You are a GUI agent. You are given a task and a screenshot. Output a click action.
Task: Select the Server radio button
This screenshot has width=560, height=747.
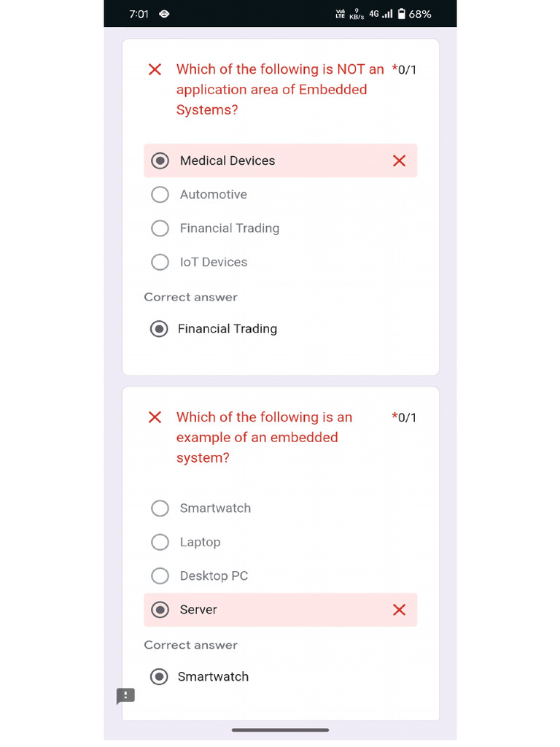point(160,610)
